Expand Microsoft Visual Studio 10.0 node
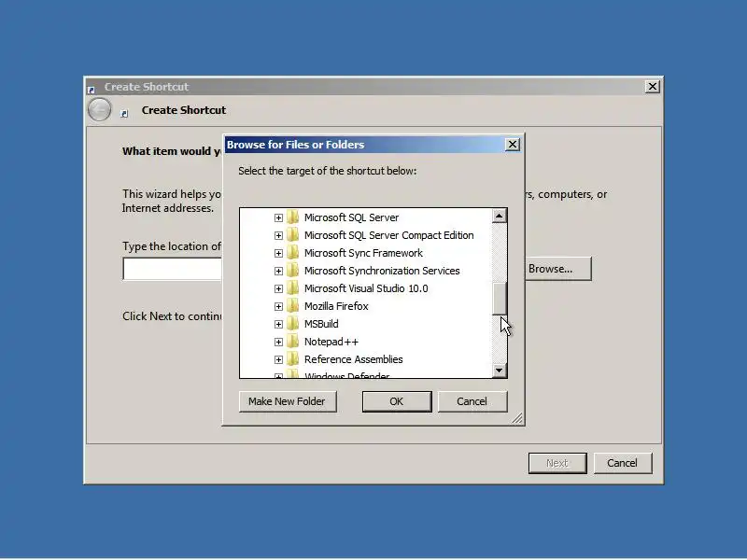The image size is (747, 560). pos(278,289)
